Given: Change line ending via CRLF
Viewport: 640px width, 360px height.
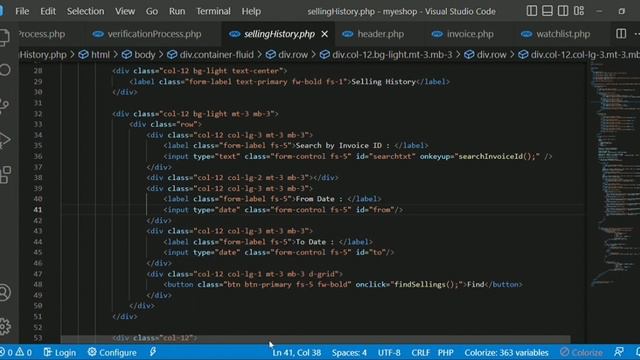Looking at the screenshot, I should [x=420, y=352].
